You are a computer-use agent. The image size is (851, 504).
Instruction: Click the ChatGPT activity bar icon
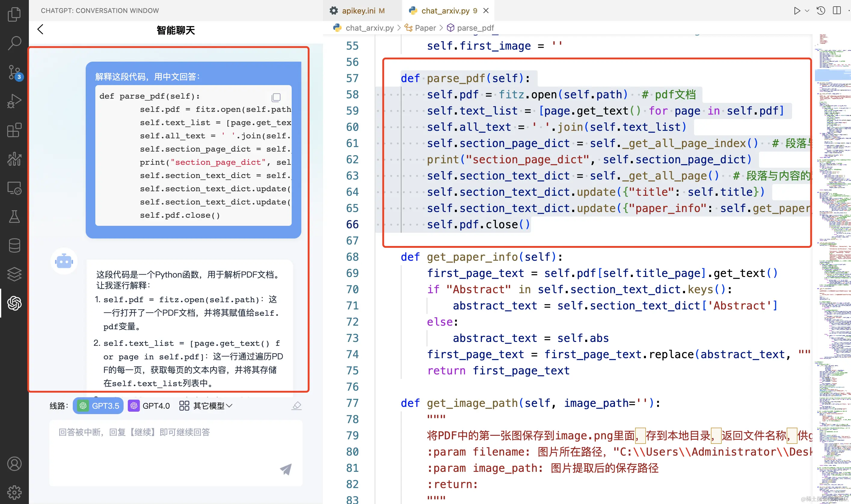[x=14, y=303]
